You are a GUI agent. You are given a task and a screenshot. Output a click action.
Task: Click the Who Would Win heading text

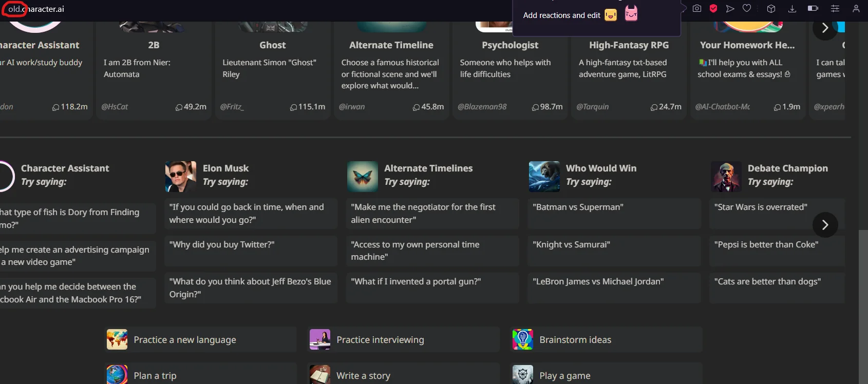click(601, 168)
